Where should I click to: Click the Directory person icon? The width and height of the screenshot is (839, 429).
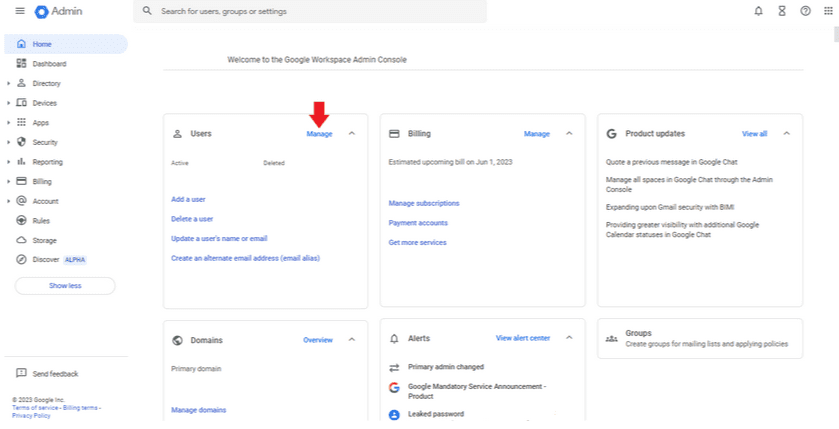click(21, 83)
